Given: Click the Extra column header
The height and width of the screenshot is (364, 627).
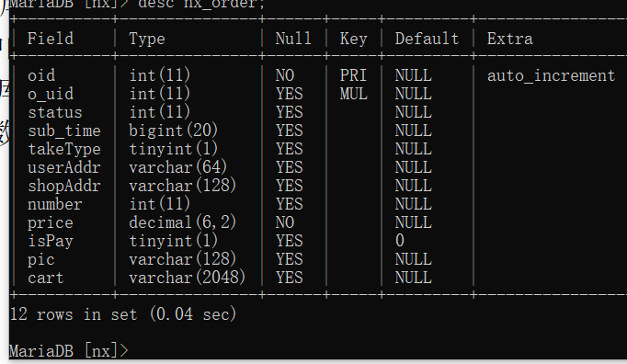Looking at the screenshot, I should [510, 39].
